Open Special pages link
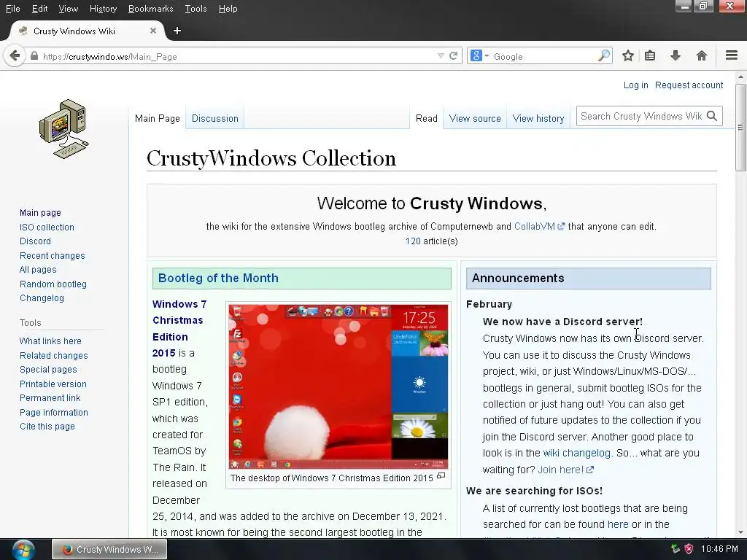 click(x=48, y=370)
